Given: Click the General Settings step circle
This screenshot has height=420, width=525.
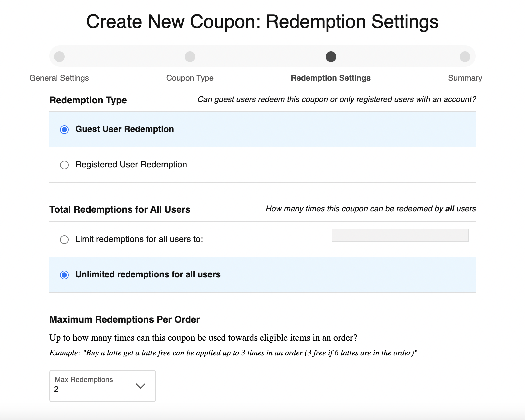Looking at the screenshot, I should click(x=59, y=57).
